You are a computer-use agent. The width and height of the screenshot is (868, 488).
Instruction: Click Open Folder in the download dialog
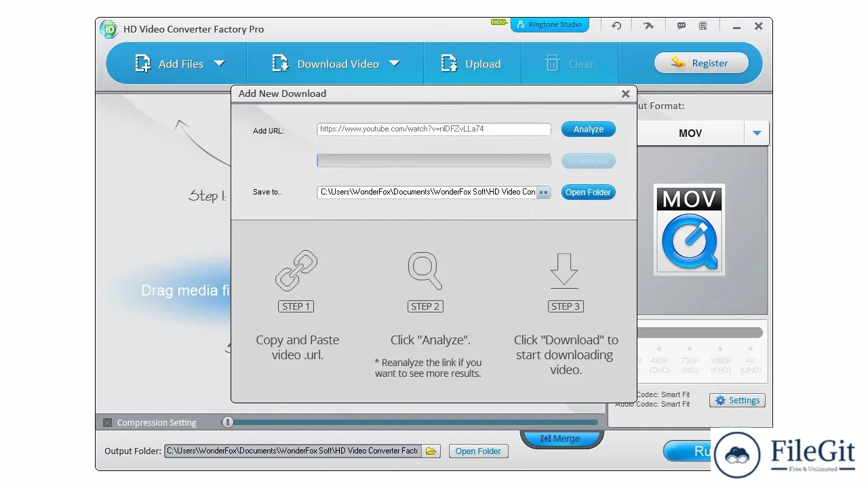coord(589,192)
